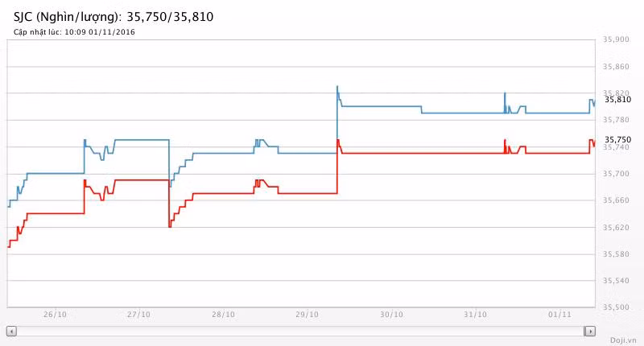Select the 29/10 date on the axis
This screenshot has height=346, width=644.
tap(307, 315)
